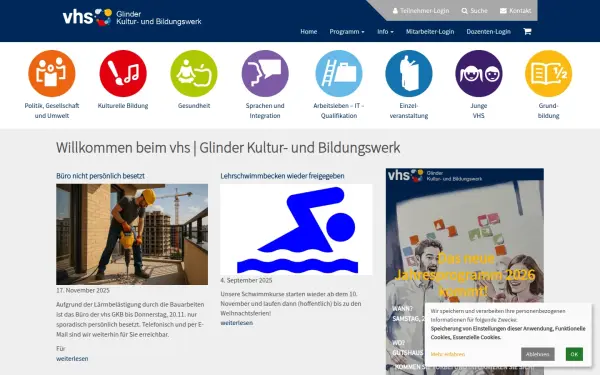Screen dimensions: 600x375
Task: Click the Arbeitsleben – IT – Qualifikation label
Action: coord(339,111)
